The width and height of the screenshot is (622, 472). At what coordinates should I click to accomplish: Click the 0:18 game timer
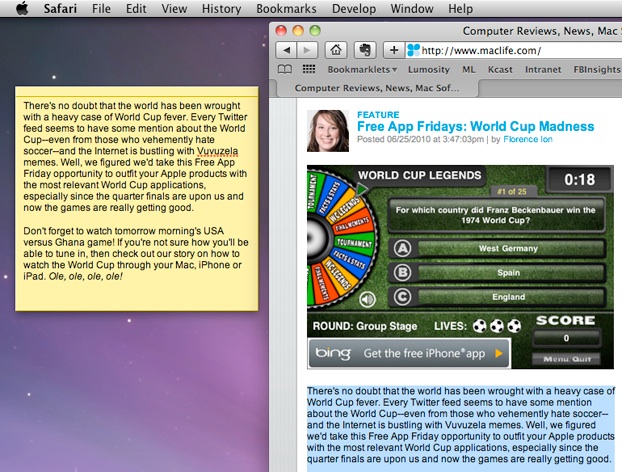[580, 180]
